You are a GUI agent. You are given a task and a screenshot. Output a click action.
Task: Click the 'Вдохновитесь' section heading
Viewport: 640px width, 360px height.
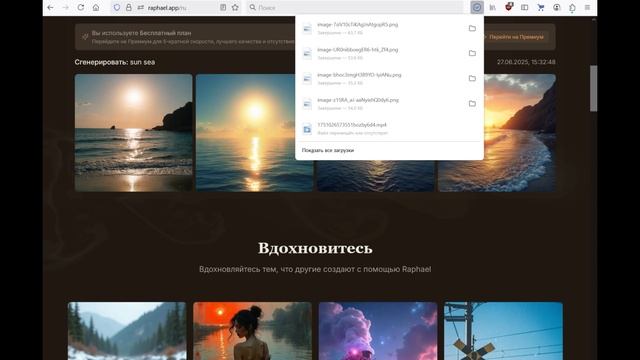click(x=315, y=248)
